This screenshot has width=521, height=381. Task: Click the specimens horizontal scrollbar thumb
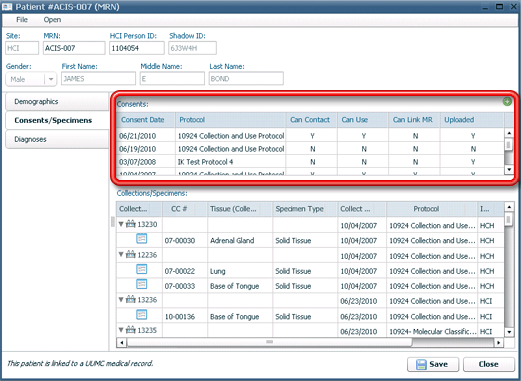tap(269, 342)
